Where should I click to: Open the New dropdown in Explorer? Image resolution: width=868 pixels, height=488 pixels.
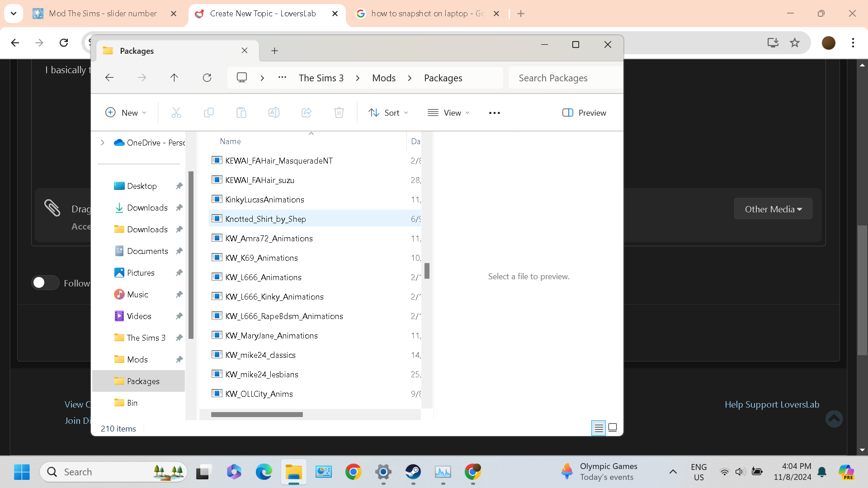pyautogui.click(x=126, y=113)
